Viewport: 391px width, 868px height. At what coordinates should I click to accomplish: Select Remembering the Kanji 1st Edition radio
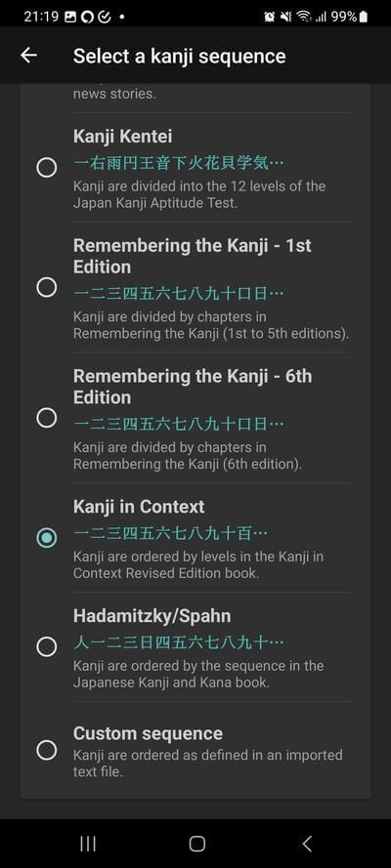coord(47,287)
